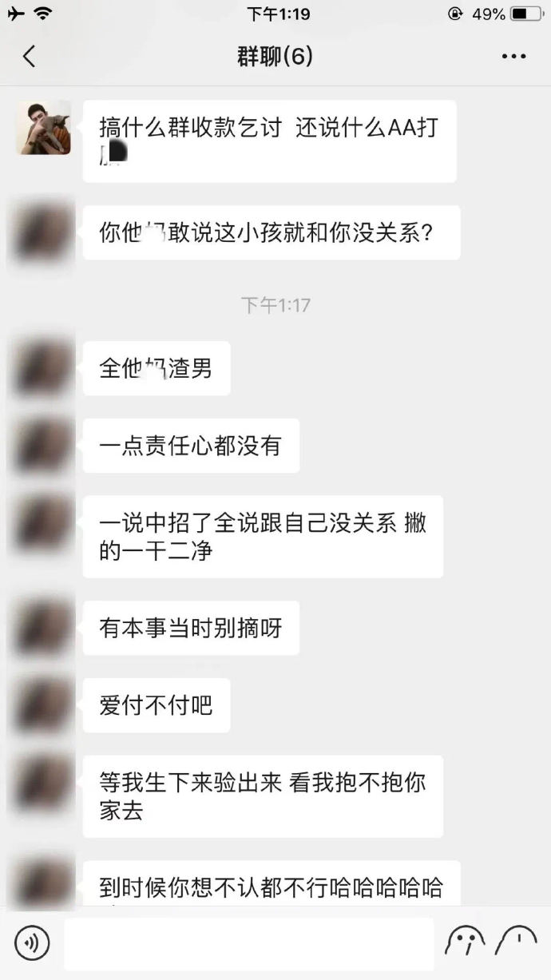Select the message "有本事当时别摘呀"

(x=191, y=628)
